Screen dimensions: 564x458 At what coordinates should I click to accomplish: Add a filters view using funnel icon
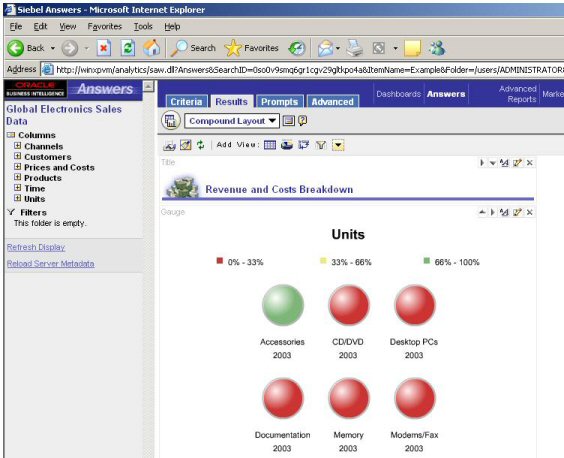[320, 145]
